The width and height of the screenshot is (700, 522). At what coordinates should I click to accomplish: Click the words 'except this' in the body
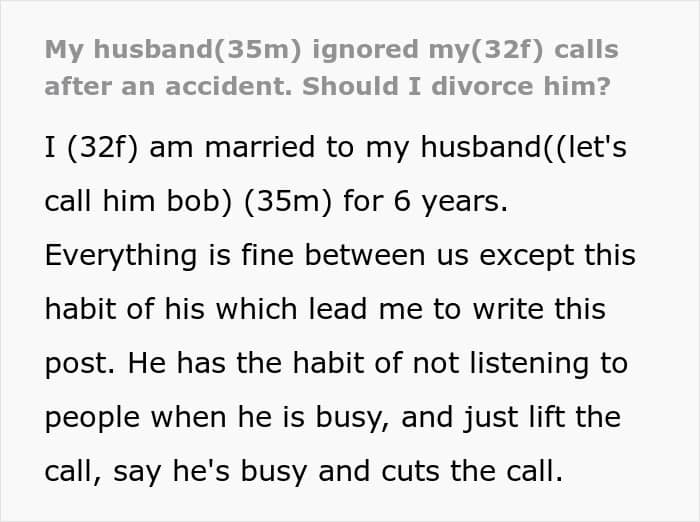557,255
